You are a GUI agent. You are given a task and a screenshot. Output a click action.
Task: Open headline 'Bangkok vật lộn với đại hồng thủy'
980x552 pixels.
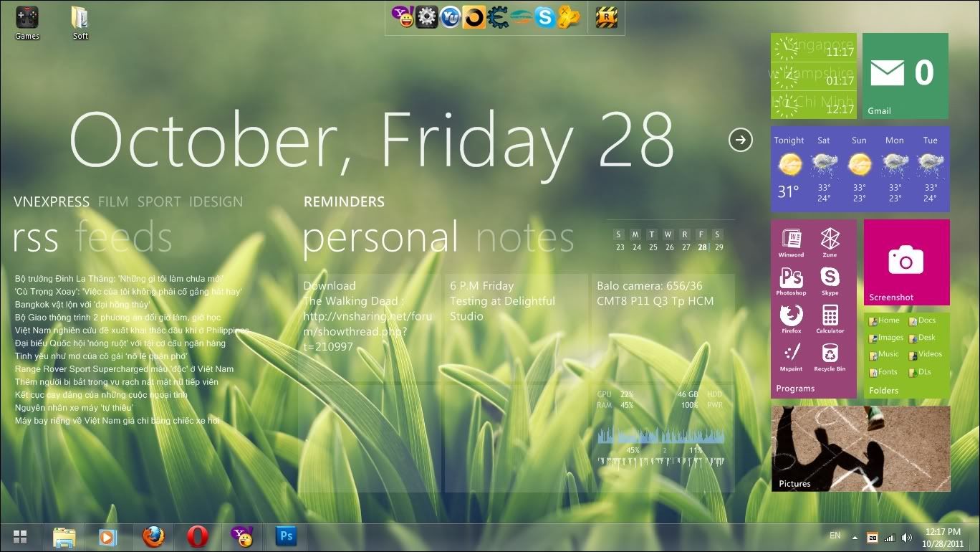(x=82, y=305)
